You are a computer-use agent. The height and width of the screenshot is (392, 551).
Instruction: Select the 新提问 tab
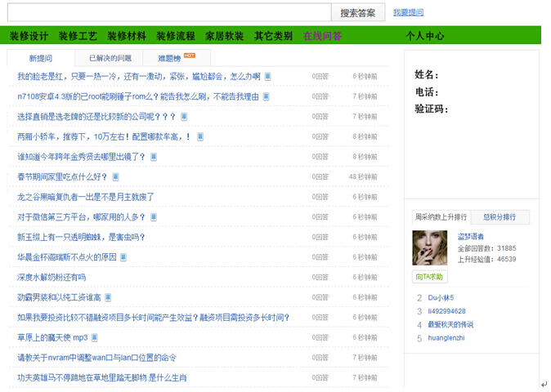click(x=41, y=59)
